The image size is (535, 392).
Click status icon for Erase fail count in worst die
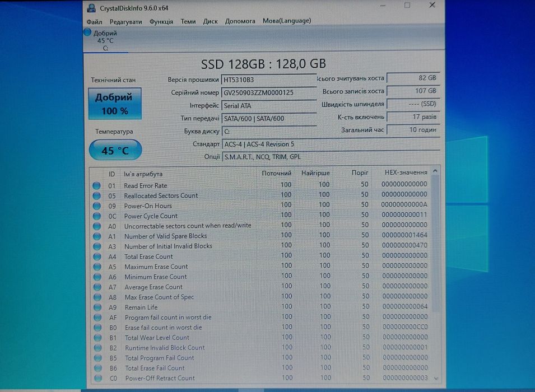click(98, 328)
